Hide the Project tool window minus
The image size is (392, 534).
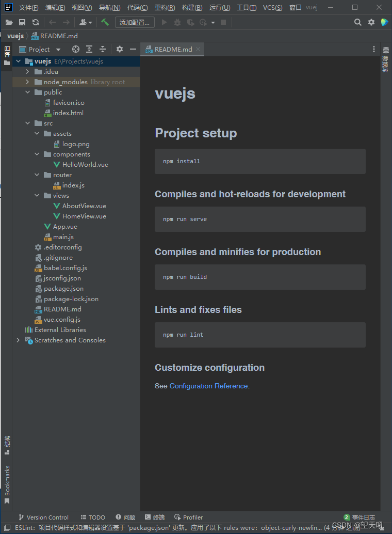pos(133,50)
